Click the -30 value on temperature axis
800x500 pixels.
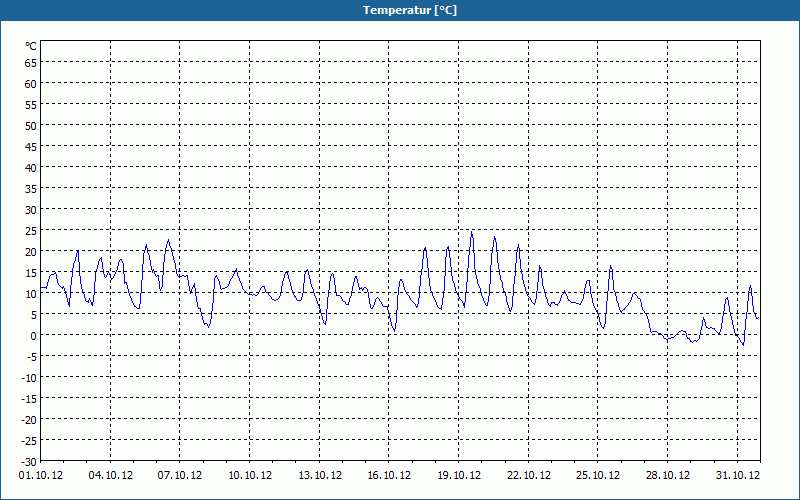pos(29,462)
